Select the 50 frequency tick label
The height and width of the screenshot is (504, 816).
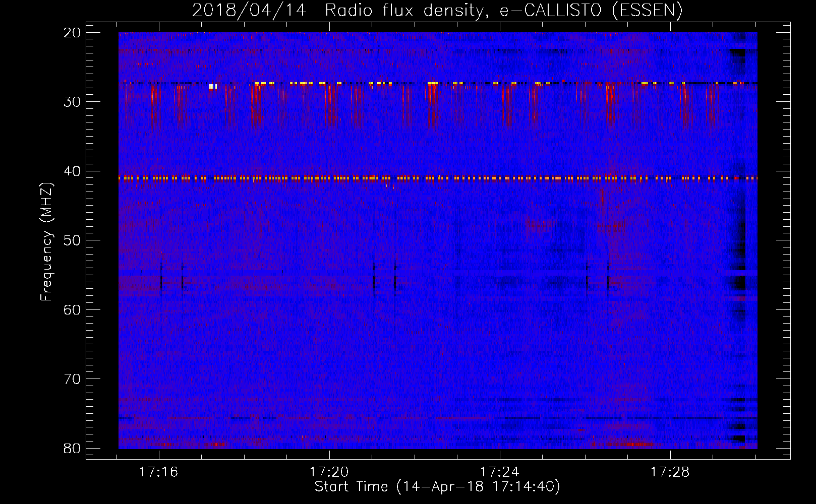click(x=73, y=240)
